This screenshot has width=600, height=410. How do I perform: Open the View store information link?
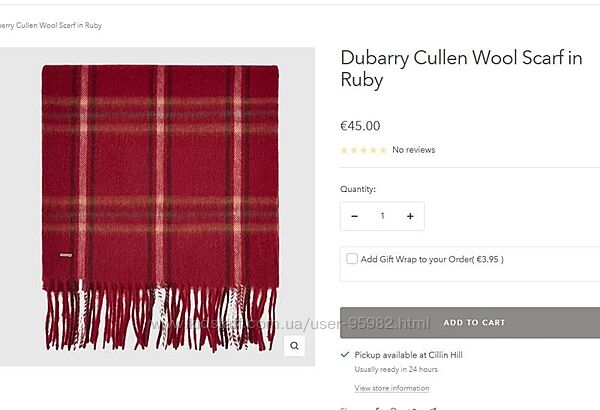392,388
